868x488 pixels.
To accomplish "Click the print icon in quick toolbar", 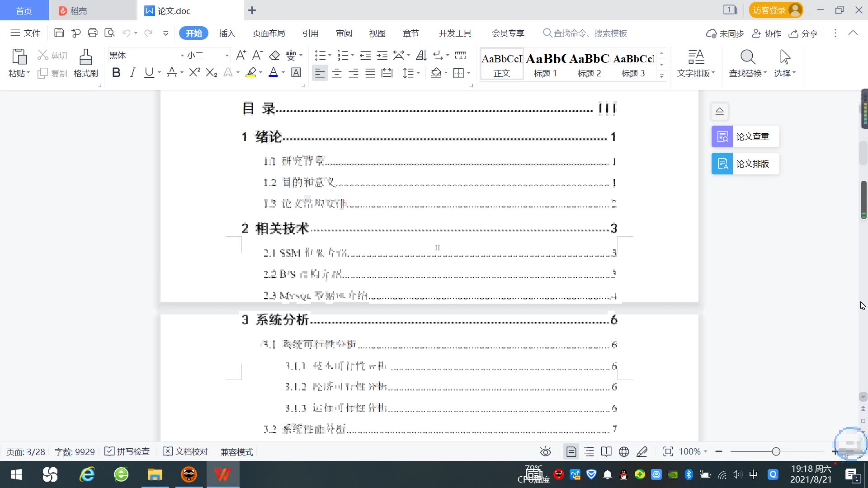I will (x=93, y=33).
